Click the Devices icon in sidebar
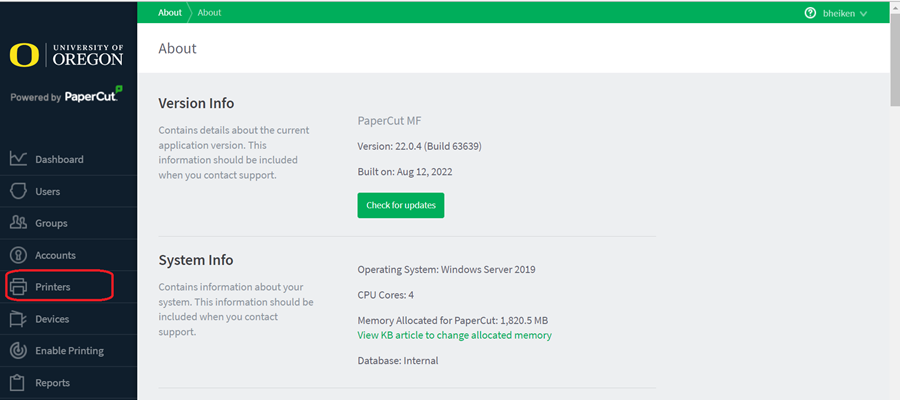This screenshot has height=400, width=900. pyautogui.click(x=18, y=319)
